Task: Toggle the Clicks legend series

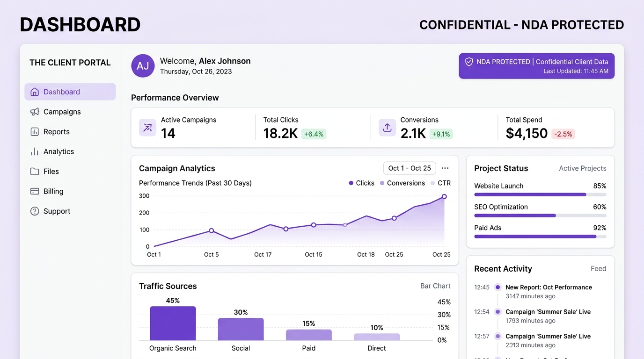Action: coord(361,183)
